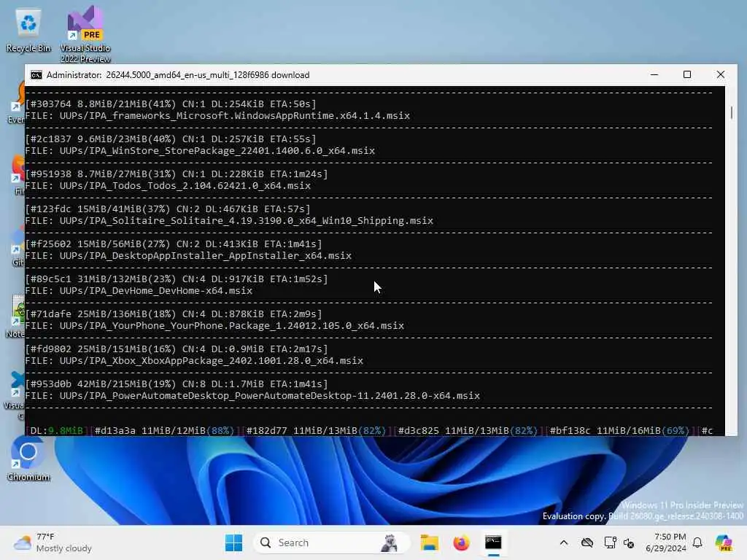Click the WindowsAppRuntime.x64.1.4.msix file line
This screenshot has height=560, width=747.
coord(217,116)
